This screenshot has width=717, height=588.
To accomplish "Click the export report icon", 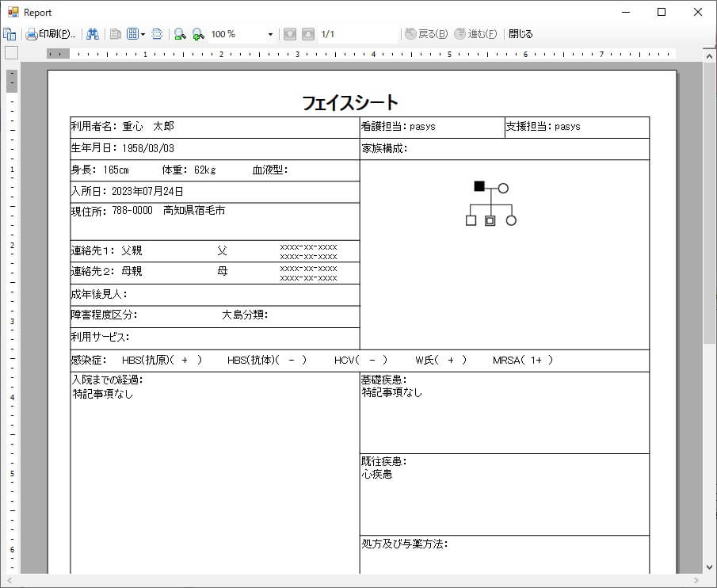I will pos(10,34).
